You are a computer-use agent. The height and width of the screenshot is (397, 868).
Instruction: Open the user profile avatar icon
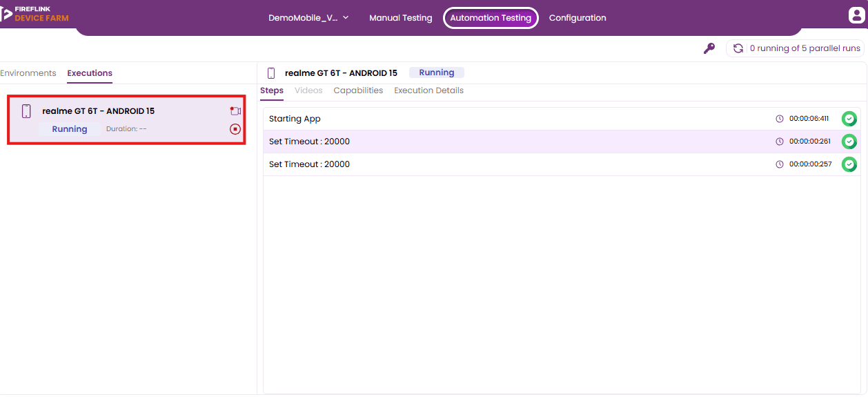pyautogui.click(x=856, y=15)
